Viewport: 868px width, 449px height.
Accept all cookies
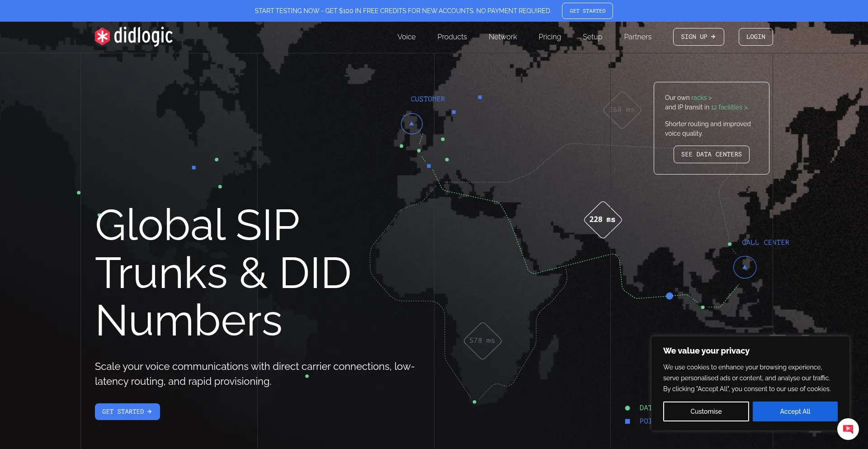click(x=794, y=411)
